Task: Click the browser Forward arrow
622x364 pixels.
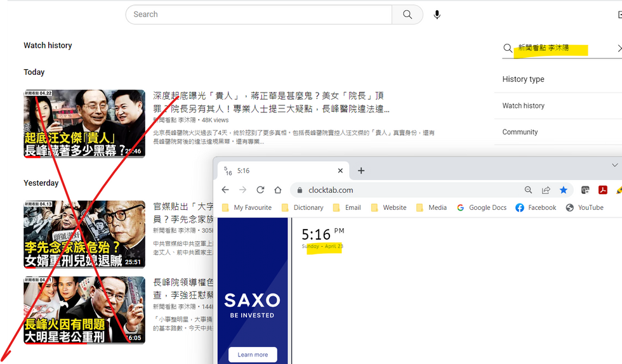Action: 242,190
